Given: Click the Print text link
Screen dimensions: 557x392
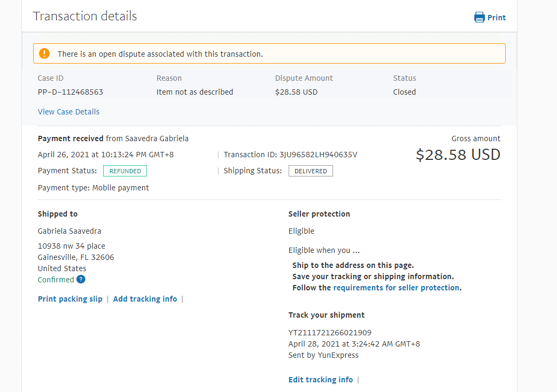Looking at the screenshot, I should pyautogui.click(x=497, y=18).
